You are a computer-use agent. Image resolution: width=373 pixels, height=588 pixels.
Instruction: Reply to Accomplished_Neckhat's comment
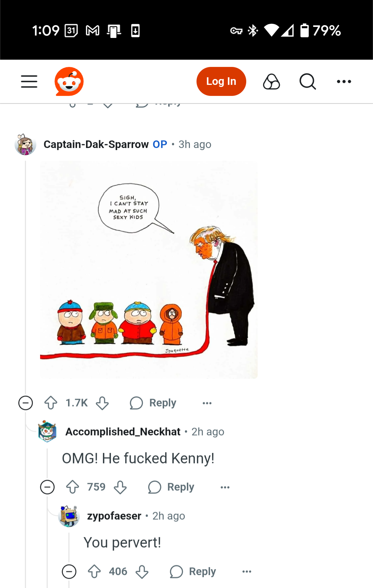pyautogui.click(x=171, y=487)
